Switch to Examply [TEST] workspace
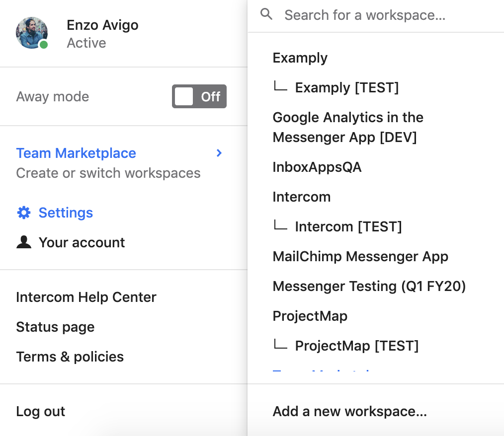 [347, 88]
